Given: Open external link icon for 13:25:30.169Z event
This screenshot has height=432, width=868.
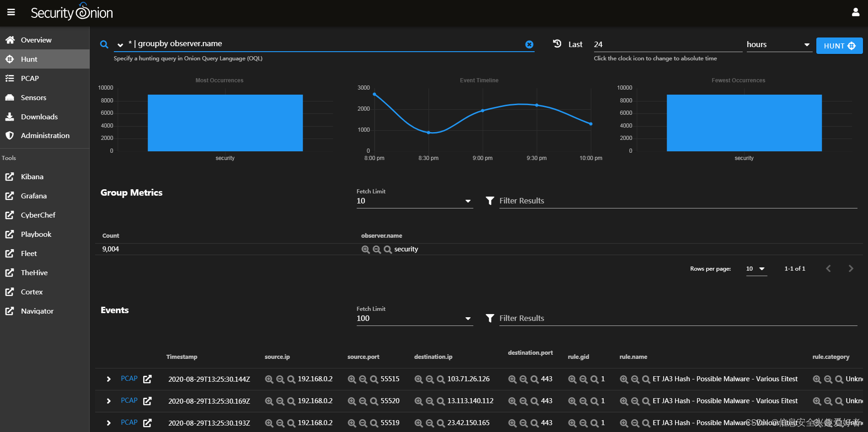Looking at the screenshot, I should (147, 401).
